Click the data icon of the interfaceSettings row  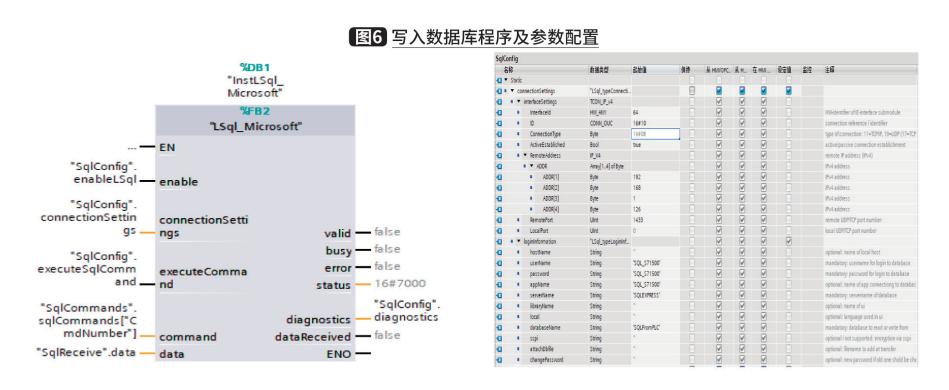(x=499, y=102)
